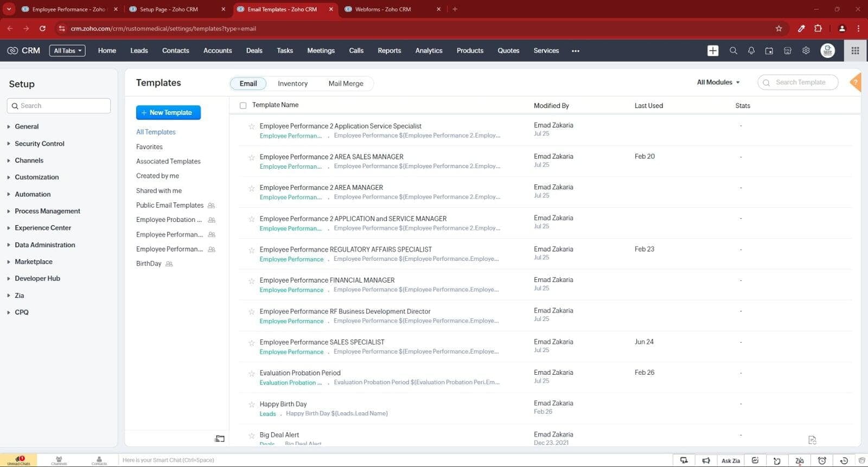Favorite the Evaluation Probation Period template
868x467 pixels.
[x=252, y=374]
